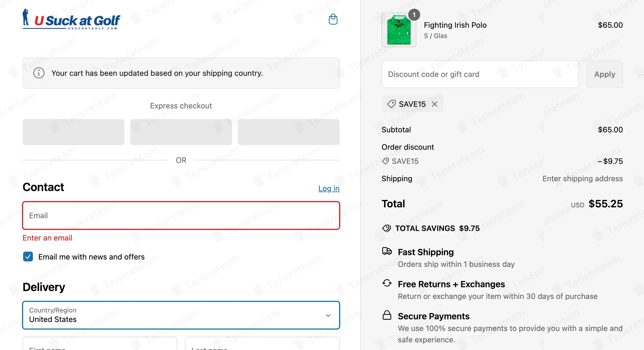Click the Enter an email error message
Screen dimensions: 644x350
pyautogui.click(x=47, y=238)
